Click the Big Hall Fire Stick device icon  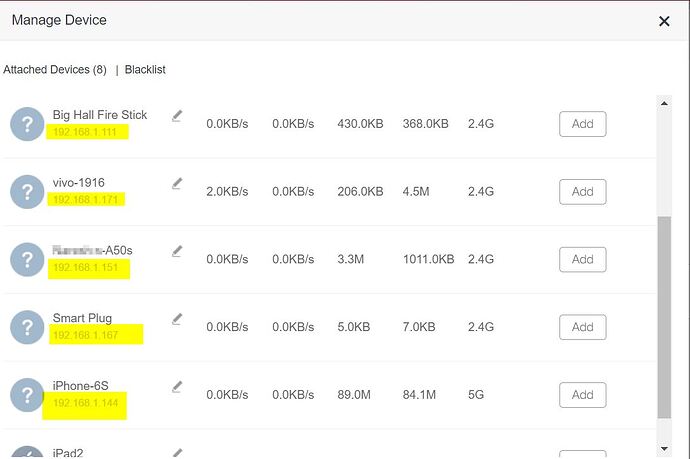click(27, 124)
